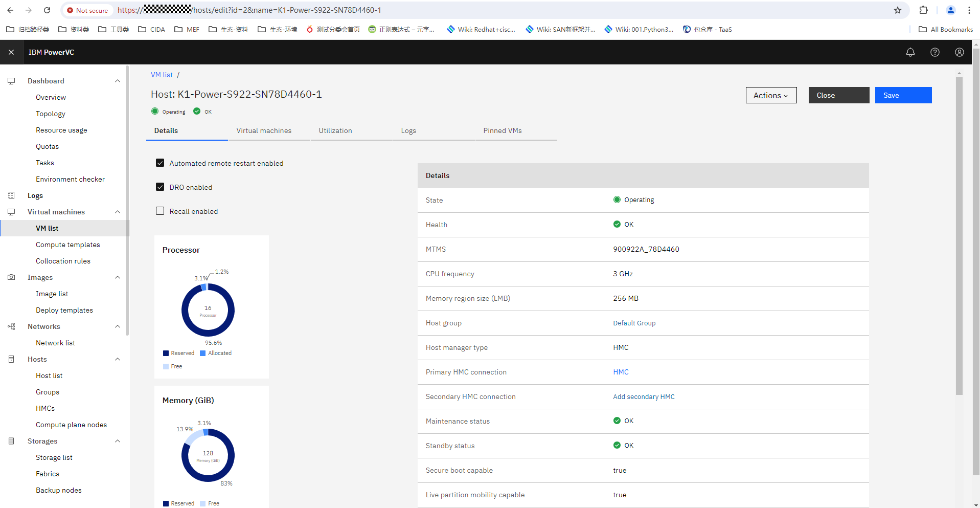Viewport: 980px width, 508px height.
Task: Open Network list in the sidebar
Action: (x=55, y=343)
